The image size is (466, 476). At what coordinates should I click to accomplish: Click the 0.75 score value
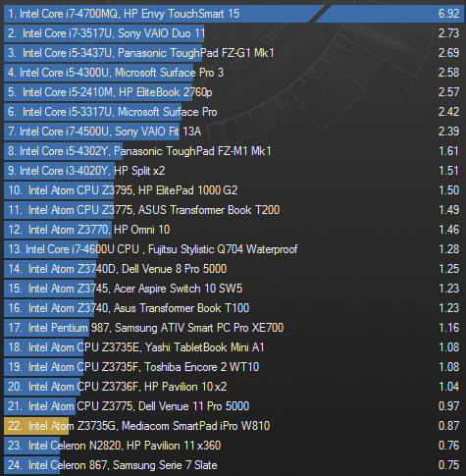pos(448,465)
